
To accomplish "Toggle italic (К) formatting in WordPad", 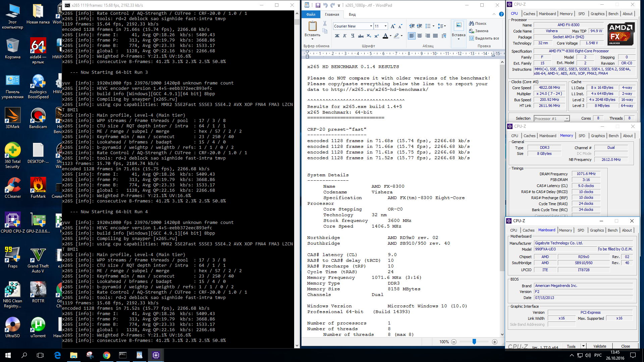I will tap(344, 36).
